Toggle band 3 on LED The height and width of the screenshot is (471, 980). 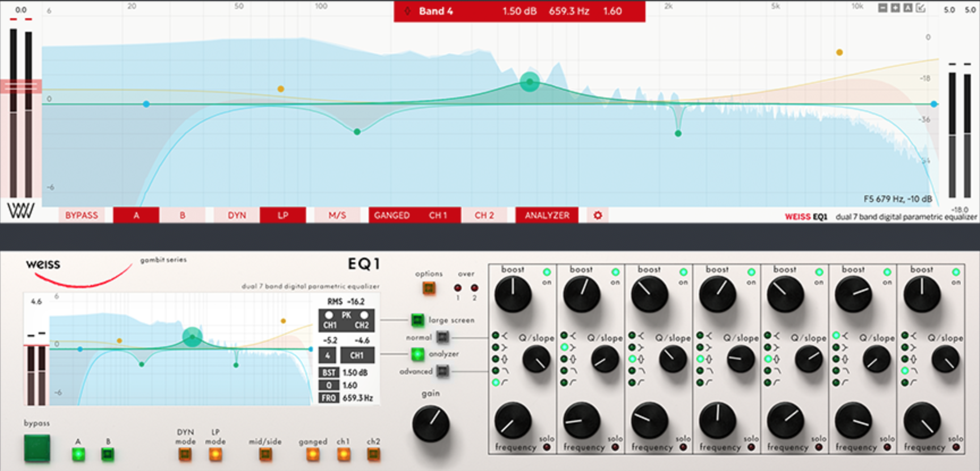(x=683, y=272)
